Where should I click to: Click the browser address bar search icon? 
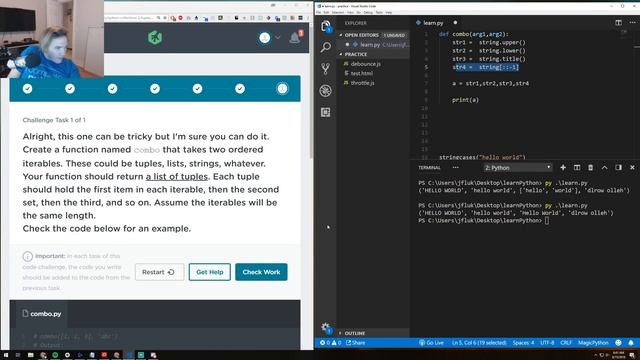tap(158, 18)
